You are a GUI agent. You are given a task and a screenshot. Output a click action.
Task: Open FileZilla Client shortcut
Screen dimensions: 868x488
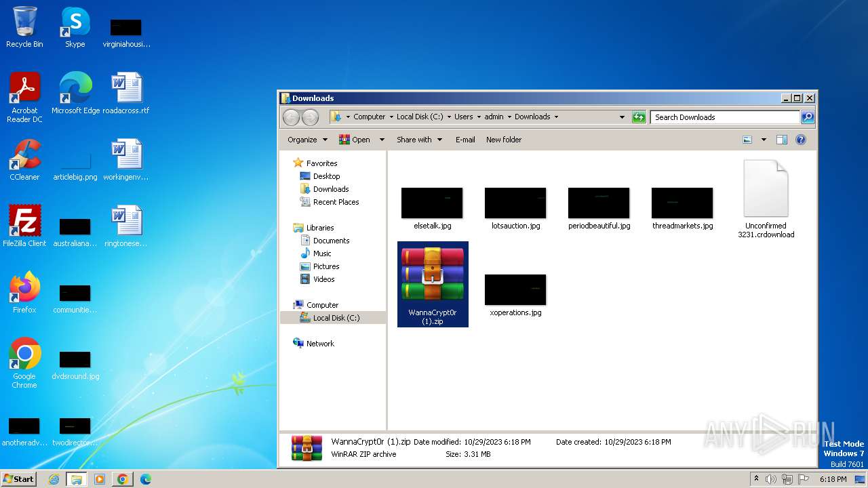[24, 226]
